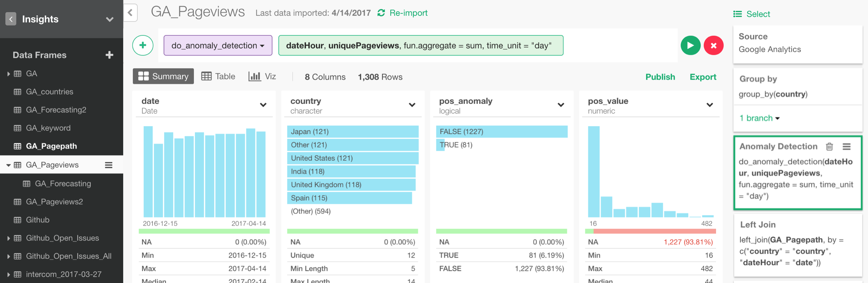Click the Summary grid icon
Viewport: 868px width, 283px height.
[x=143, y=76]
